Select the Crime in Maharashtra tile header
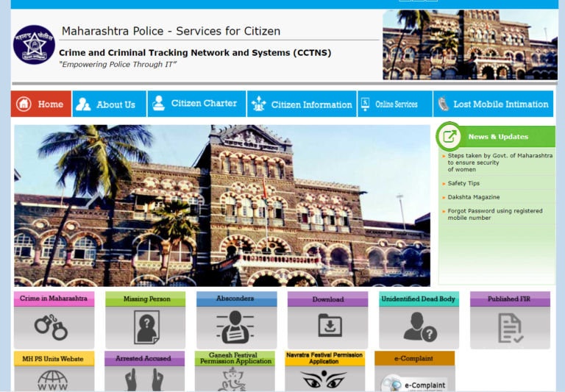This screenshot has width=565, height=392. [54, 299]
